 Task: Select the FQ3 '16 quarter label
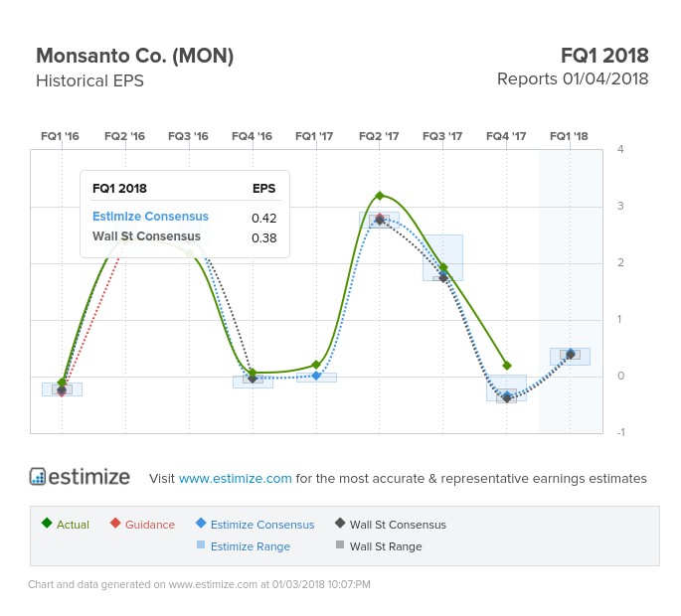point(188,136)
